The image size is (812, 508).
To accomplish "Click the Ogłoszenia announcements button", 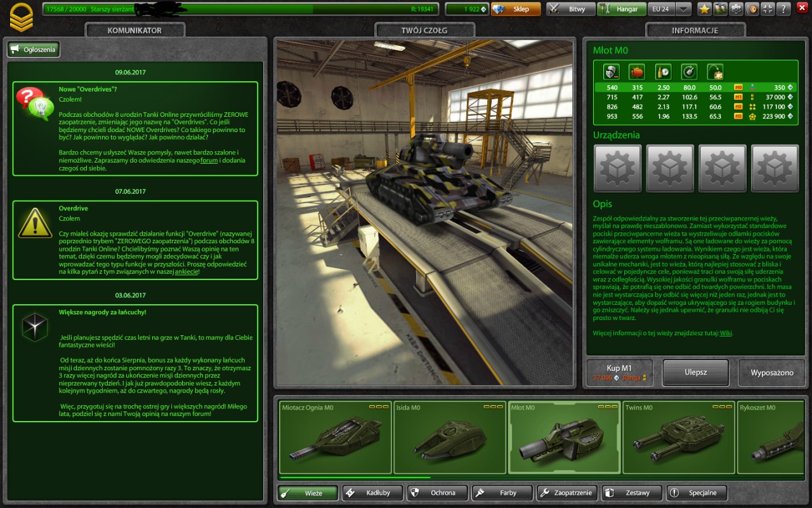I will tap(33, 50).
